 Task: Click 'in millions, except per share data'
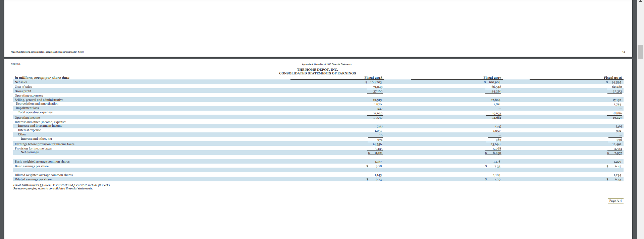(x=42, y=78)
